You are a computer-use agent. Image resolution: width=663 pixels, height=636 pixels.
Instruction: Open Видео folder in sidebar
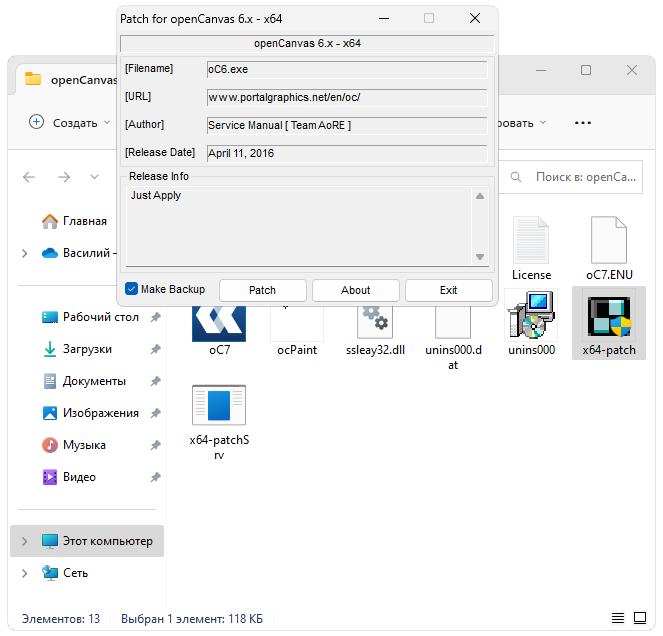[x=69, y=477]
